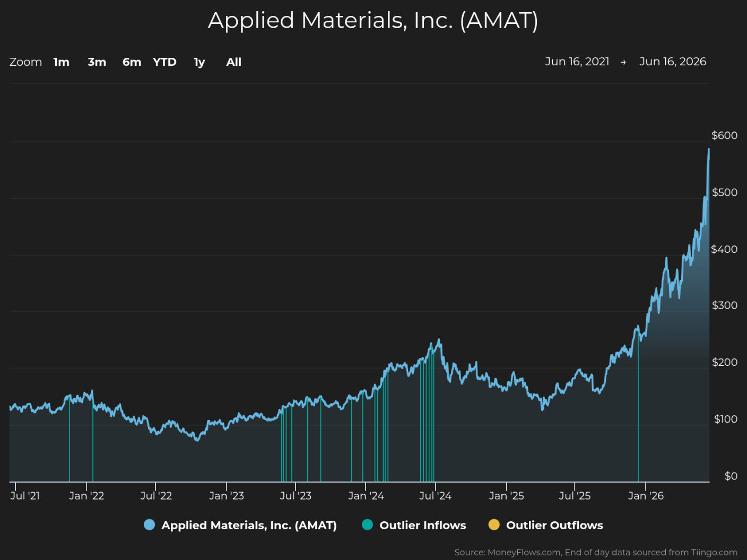
Task: Click the Jul '22 axis label
Action: click(156, 496)
